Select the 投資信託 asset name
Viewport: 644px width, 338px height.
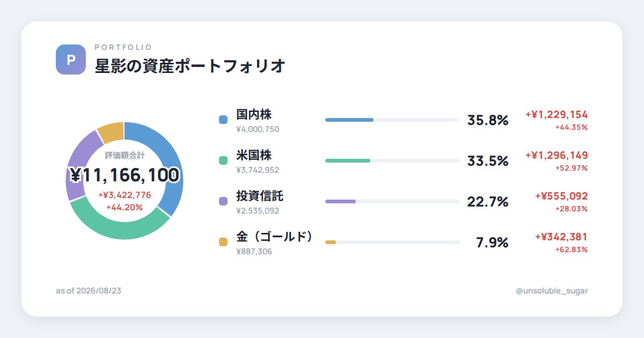click(x=260, y=196)
